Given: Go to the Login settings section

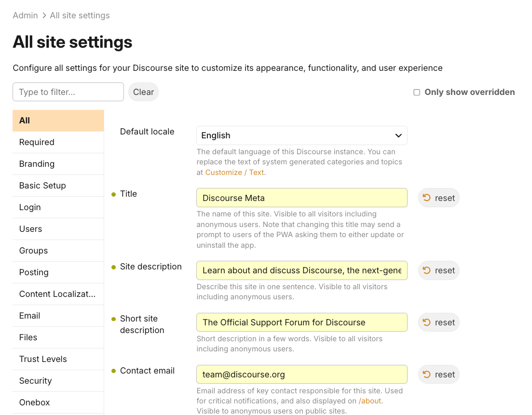Looking at the screenshot, I should point(30,207).
